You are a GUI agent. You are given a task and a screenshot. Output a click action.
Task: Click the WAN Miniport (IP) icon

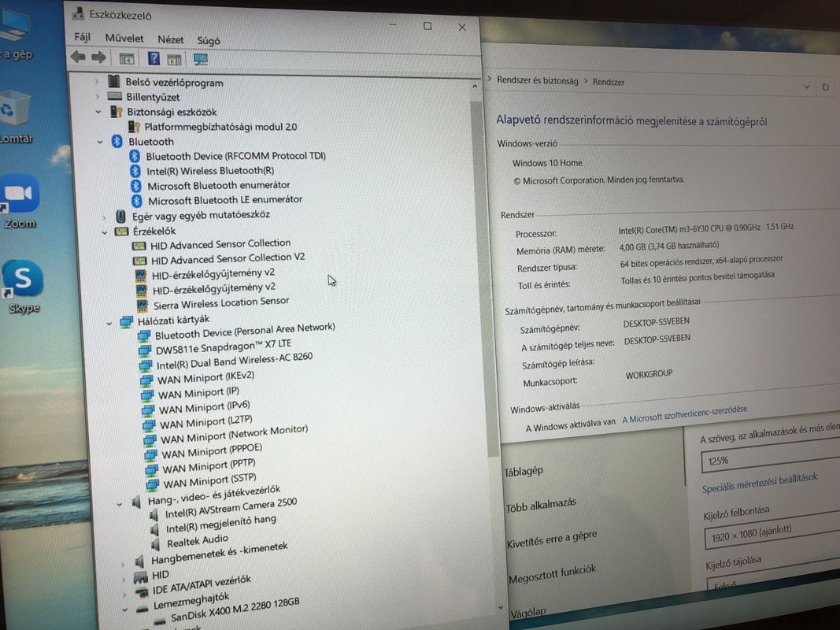pyautogui.click(x=147, y=396)
